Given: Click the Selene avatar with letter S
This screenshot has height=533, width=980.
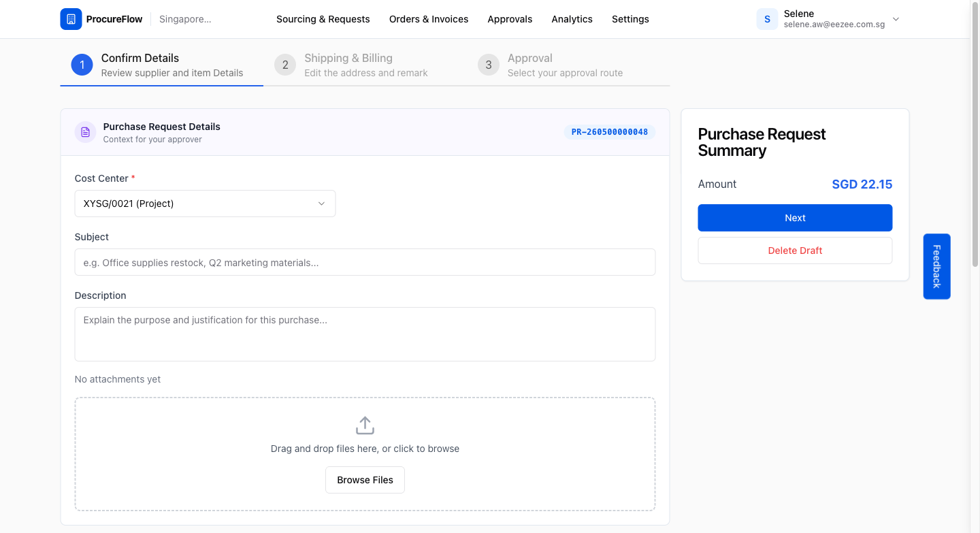Looking at the screenshot, I should [767, 19].
